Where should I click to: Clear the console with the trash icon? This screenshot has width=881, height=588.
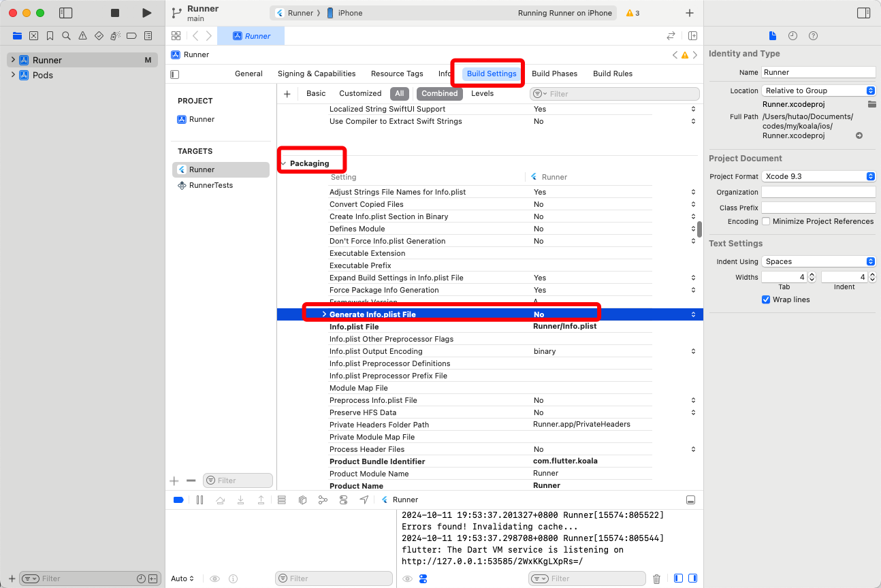(656, 578)
